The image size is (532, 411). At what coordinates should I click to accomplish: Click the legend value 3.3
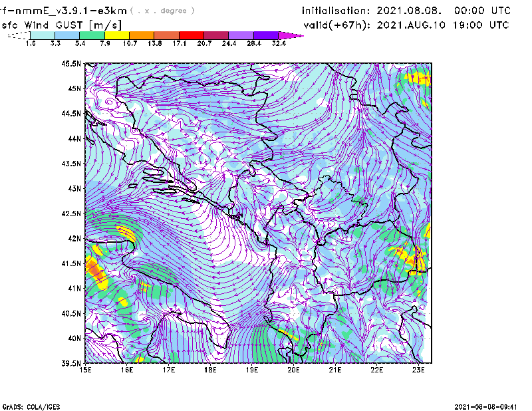[x=55, y=43]
